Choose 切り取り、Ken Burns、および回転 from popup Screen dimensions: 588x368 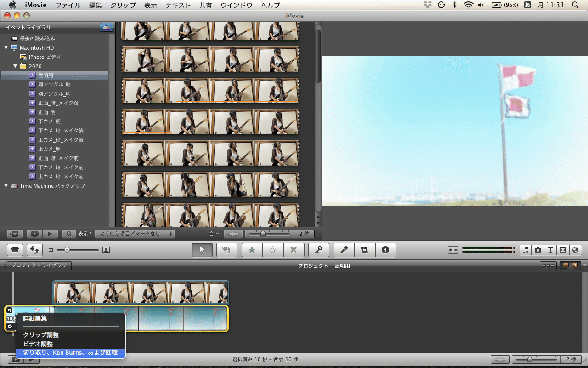pos(70,353)
